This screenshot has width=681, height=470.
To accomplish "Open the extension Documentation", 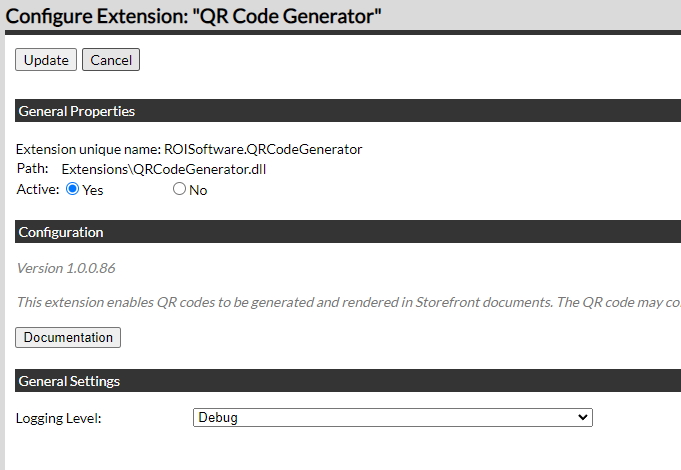I will pos(68,337).
